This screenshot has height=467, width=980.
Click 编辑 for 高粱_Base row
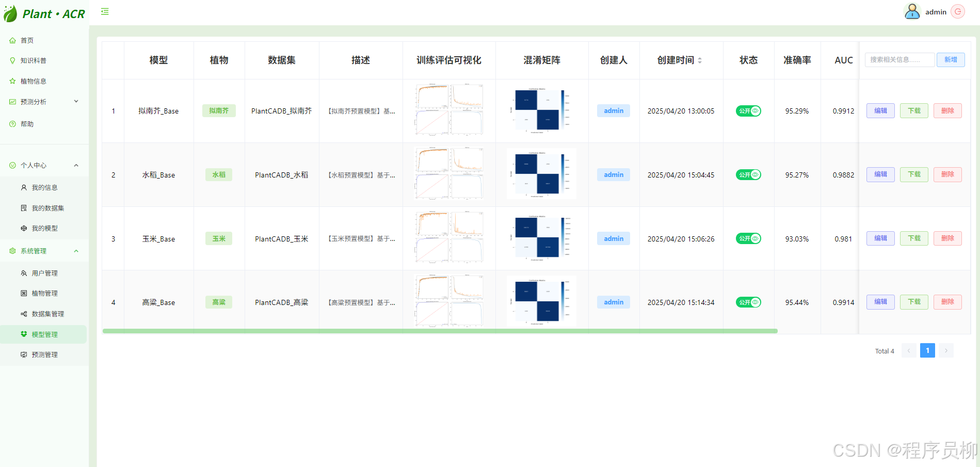click(x=880, y=302)
